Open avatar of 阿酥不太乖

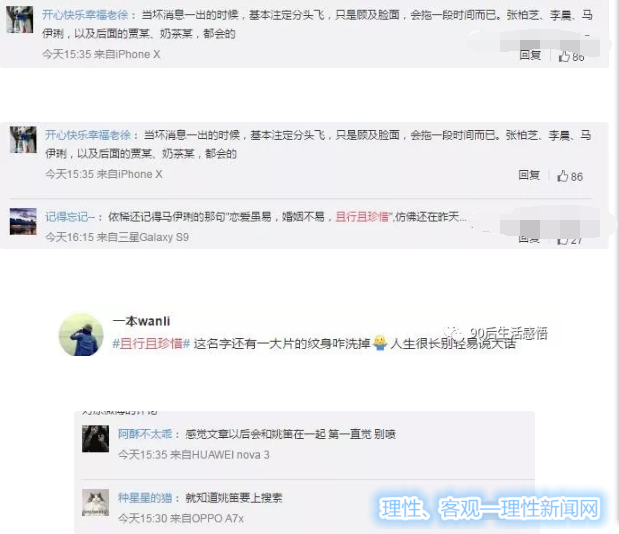pyautogui.click(x=96, y=438)
